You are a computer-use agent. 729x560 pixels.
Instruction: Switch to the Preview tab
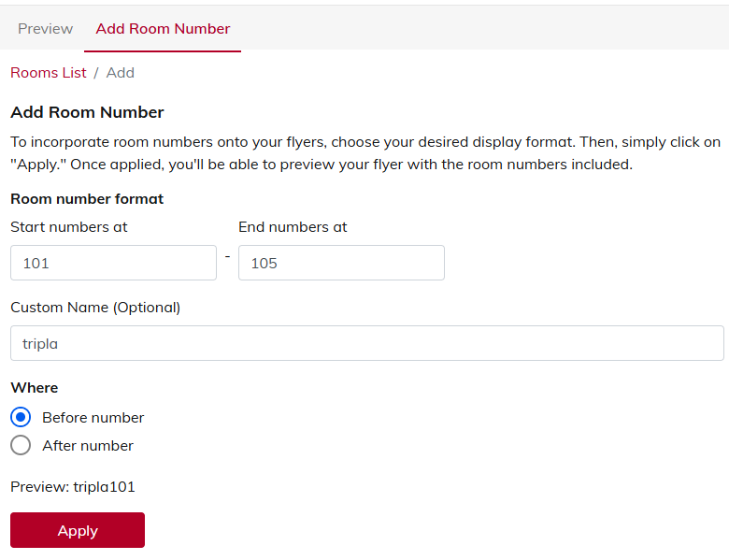click(45, 29)
